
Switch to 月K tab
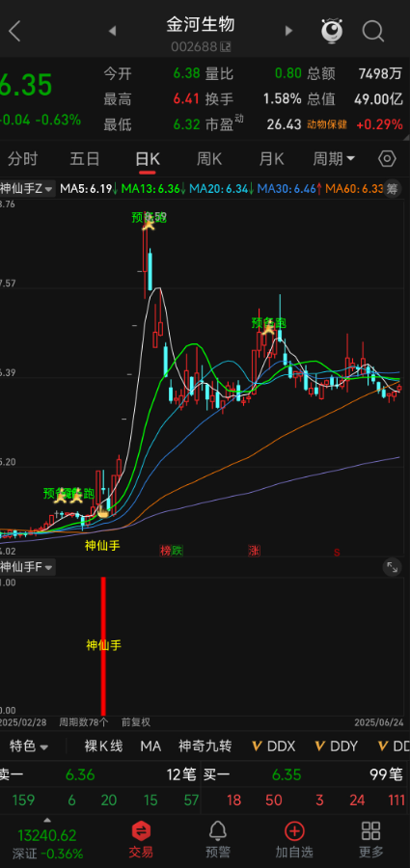tap(271, 159)
